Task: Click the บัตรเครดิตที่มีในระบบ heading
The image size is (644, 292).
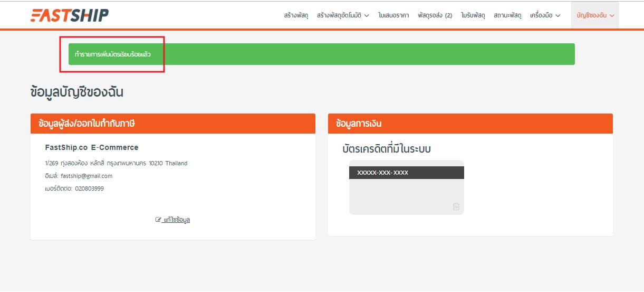Action: tap(387, 149)
